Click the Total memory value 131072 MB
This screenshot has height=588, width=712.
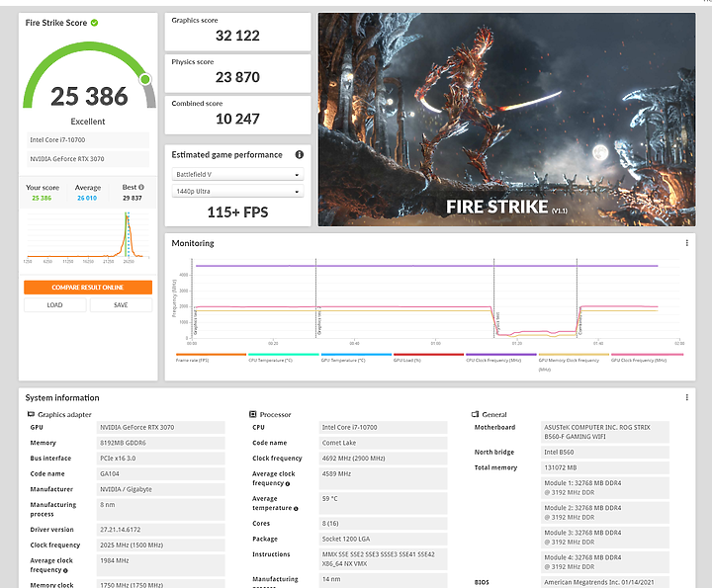coord(605,467)
